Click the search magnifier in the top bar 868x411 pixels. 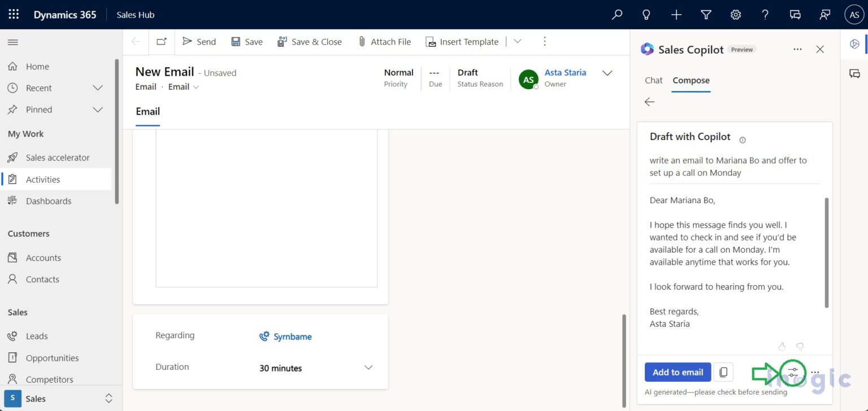617,14
